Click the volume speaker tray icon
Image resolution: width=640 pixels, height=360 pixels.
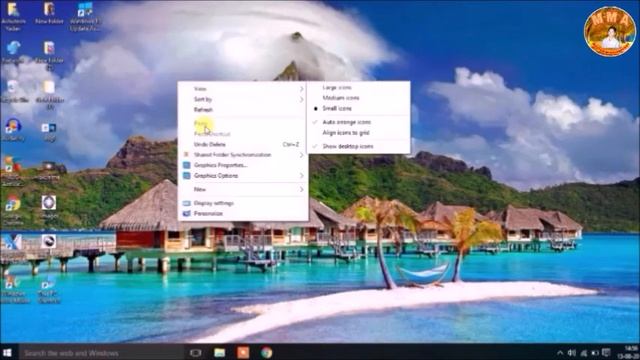tap(572, 353)
